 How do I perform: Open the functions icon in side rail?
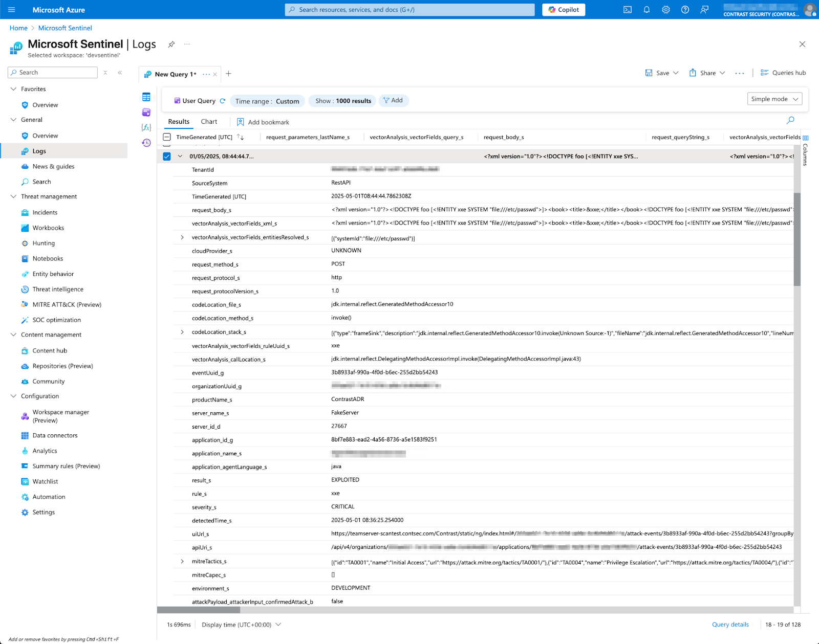[x=146, y=127]
